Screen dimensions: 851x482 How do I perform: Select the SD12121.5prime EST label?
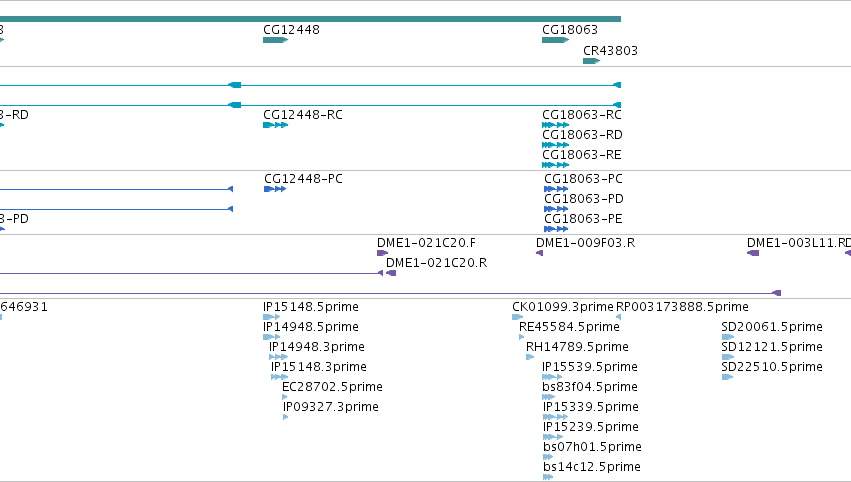click(x=772, y=347)
